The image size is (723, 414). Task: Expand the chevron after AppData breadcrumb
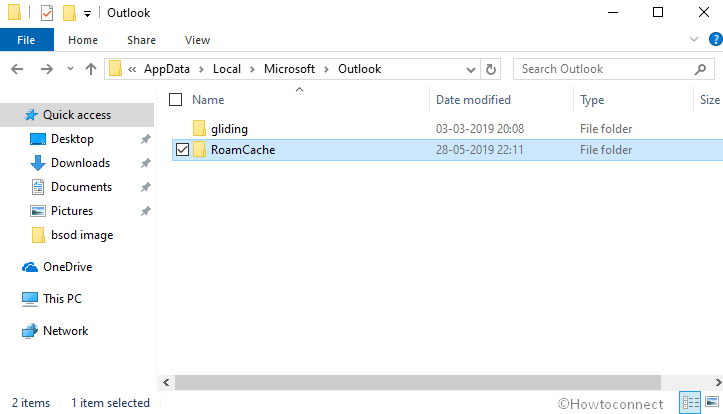(x=201, y=70)
